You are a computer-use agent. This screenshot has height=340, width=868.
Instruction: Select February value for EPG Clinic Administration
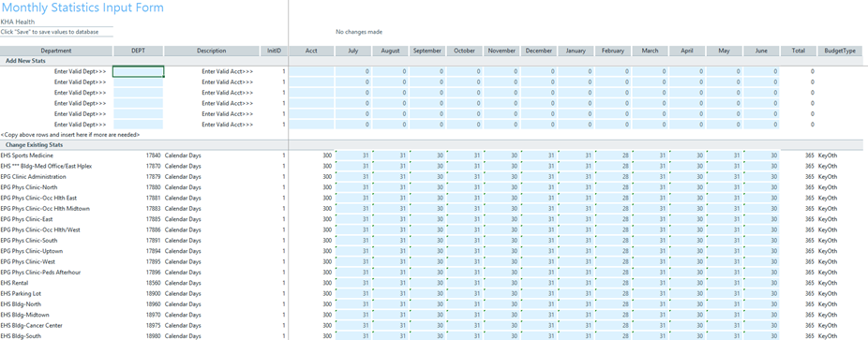click(x=613, y=177)
